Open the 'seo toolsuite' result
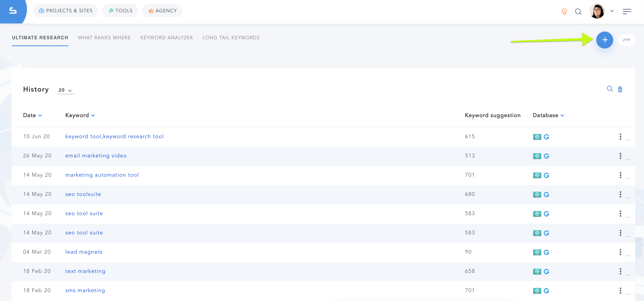This screenshot has height=301, width=644. pos(83,194)
